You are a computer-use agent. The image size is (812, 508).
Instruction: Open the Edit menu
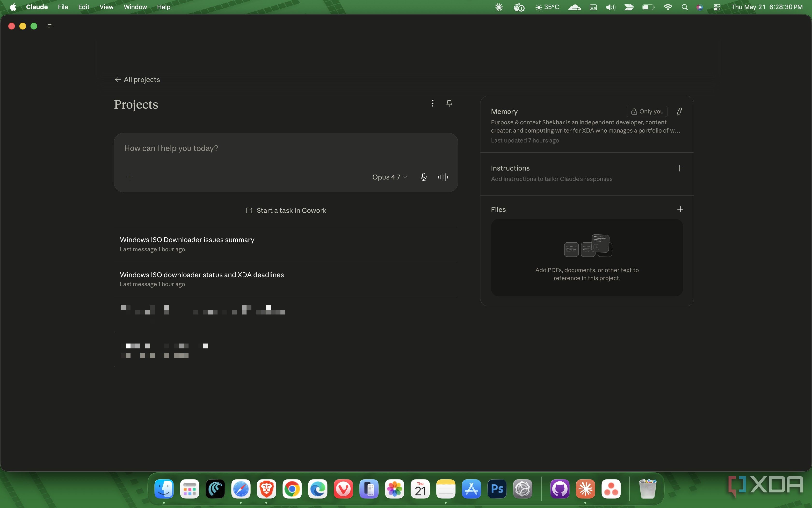pos(84,7)
